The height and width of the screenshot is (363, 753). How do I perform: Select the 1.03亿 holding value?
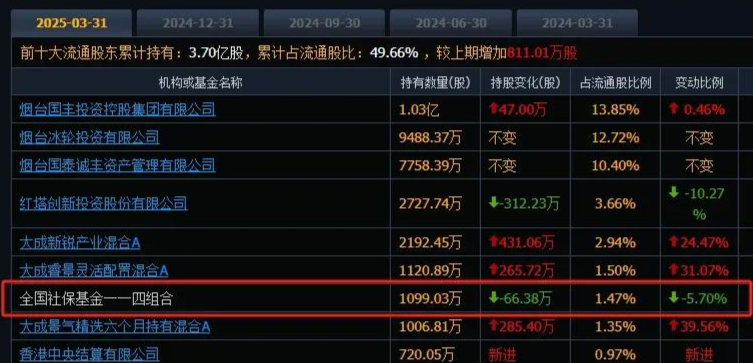(419, 110)
